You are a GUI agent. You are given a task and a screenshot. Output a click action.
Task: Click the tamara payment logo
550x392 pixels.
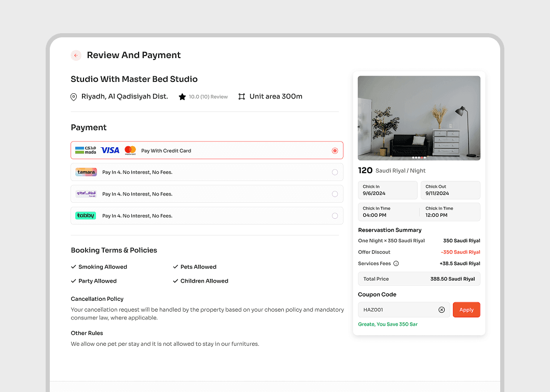pos(86,172)
